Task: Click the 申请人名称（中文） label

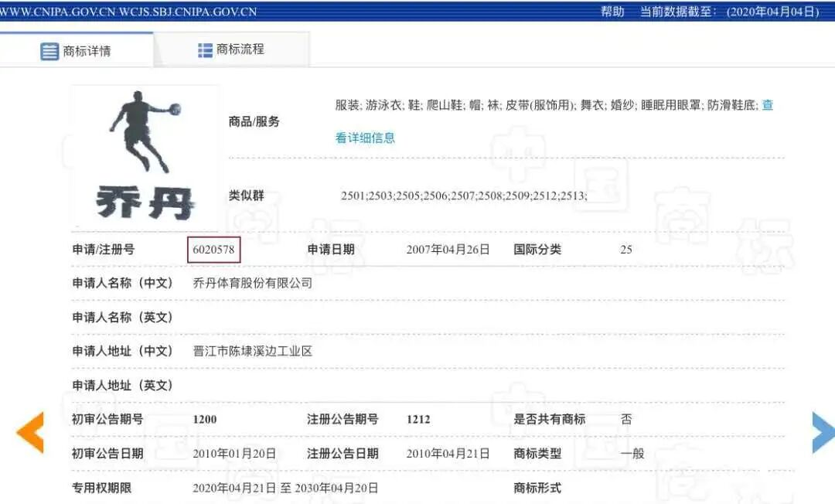Action: [x=122, y=283]
